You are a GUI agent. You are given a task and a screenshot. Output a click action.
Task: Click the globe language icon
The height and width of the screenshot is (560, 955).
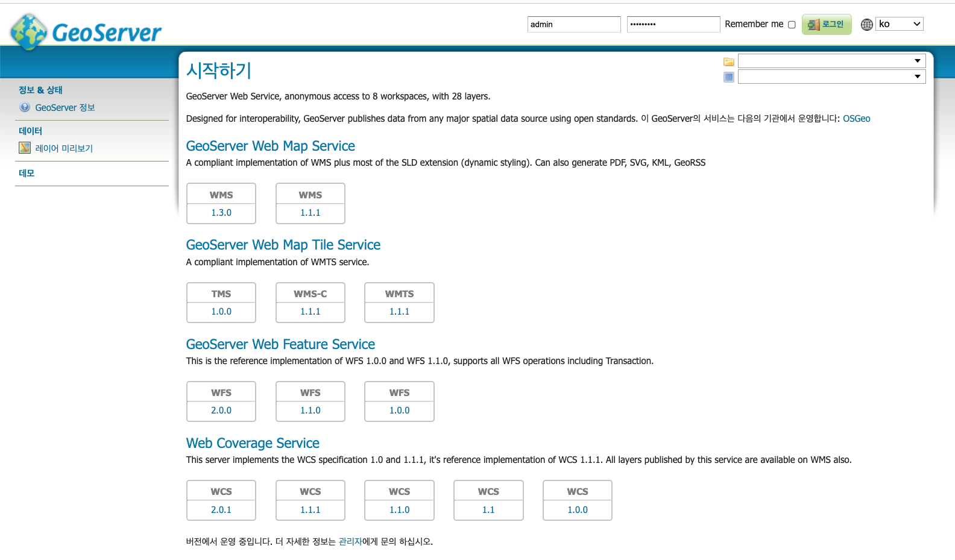coord(867,25)
